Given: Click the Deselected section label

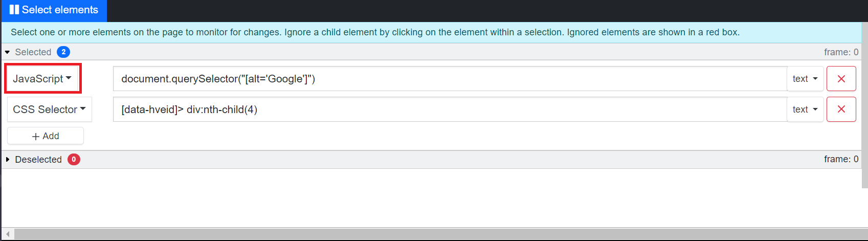Looking at the screenshot, I should click(38, 160).
